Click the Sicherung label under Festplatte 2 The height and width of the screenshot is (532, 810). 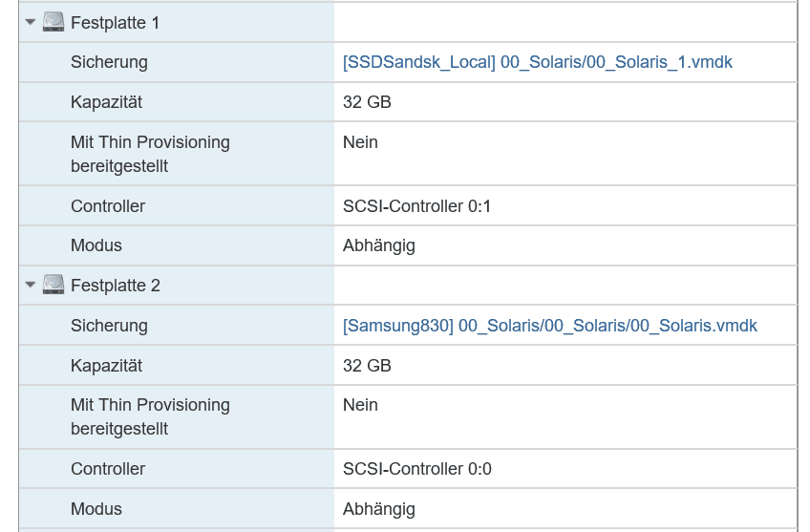(x=109, y=326)
